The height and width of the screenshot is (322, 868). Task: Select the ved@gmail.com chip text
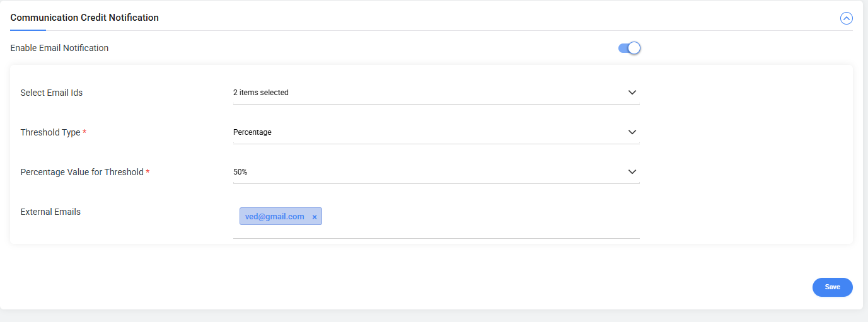pyautogui.click(x=274, y=217)
